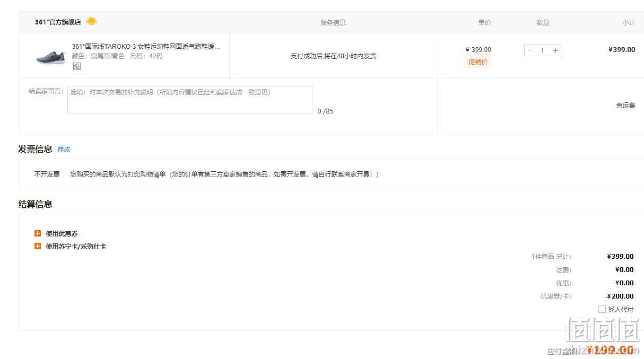Click the 1件商品 总计 label
644x359 pixels.
(551, 257)
